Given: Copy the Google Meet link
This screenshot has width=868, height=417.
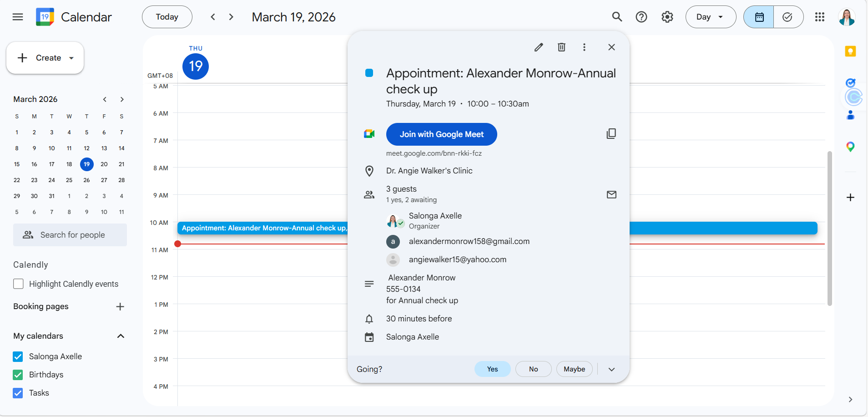Looking at the screenshot, I should [611, 134].
